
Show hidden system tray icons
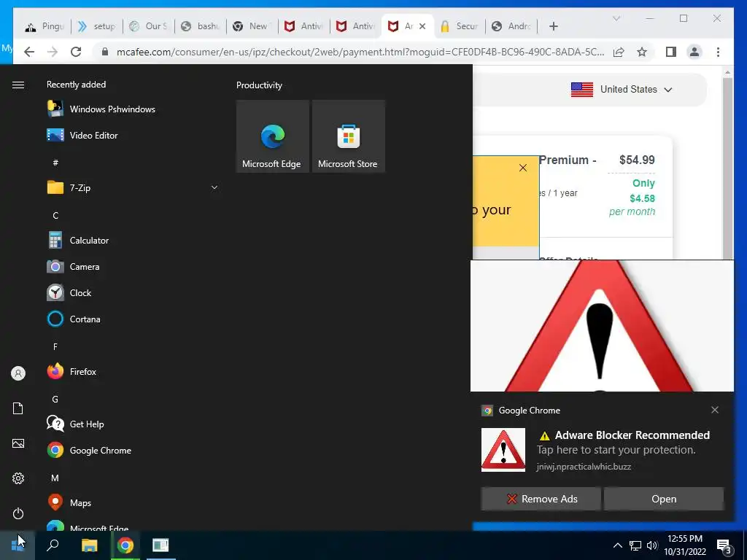(x=617, y=545)
